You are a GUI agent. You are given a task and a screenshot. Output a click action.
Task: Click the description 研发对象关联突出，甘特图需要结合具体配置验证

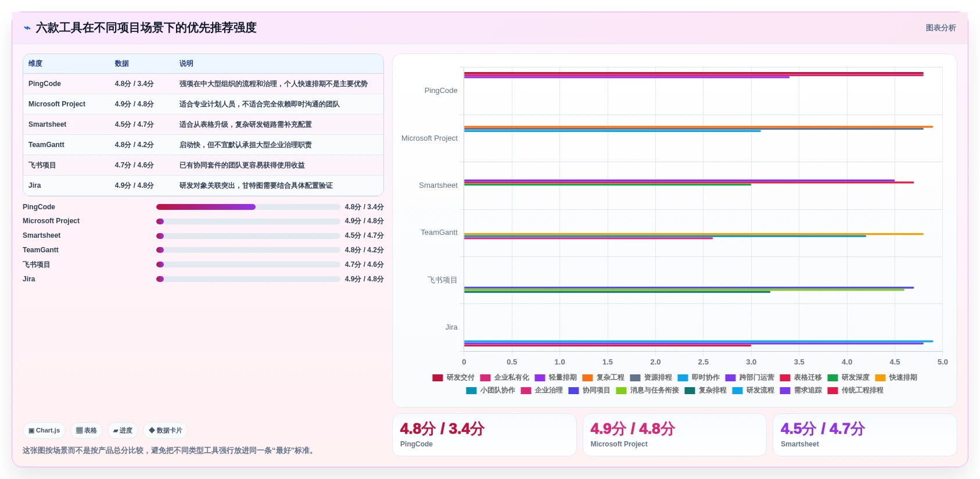(x=256, y=185)
